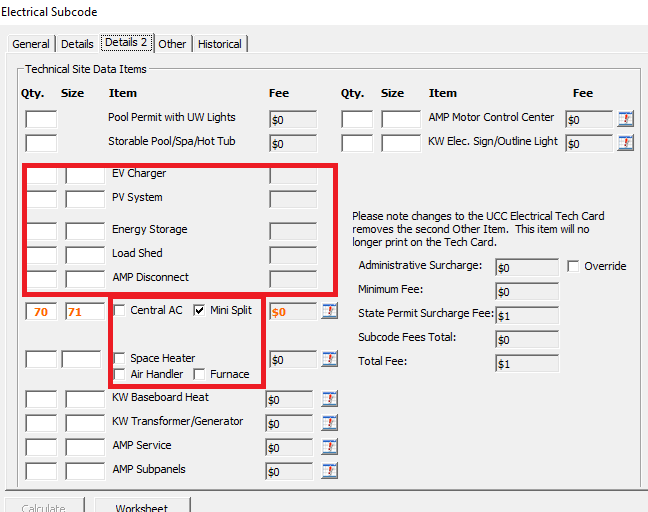Toggle the Air Handler checkbox
Viewport: 648px width, 512px height.
tap(120, 375)
